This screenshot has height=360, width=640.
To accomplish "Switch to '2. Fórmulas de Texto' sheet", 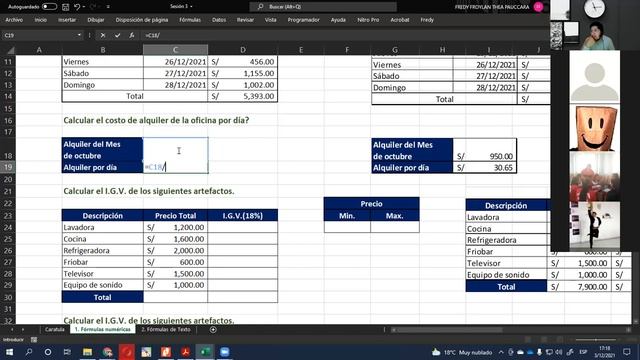I will click(166, 329).
